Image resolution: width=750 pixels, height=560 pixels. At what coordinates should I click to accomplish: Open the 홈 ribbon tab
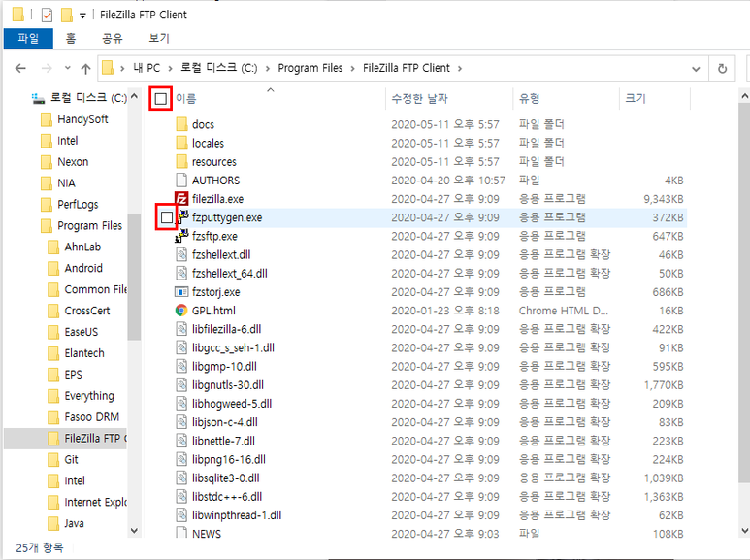pos(71,38)
